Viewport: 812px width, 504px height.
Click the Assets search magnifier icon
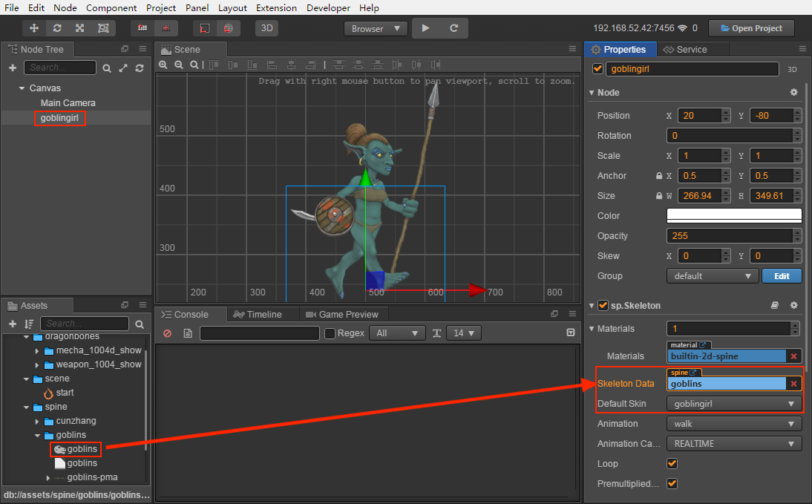[140, 324]
